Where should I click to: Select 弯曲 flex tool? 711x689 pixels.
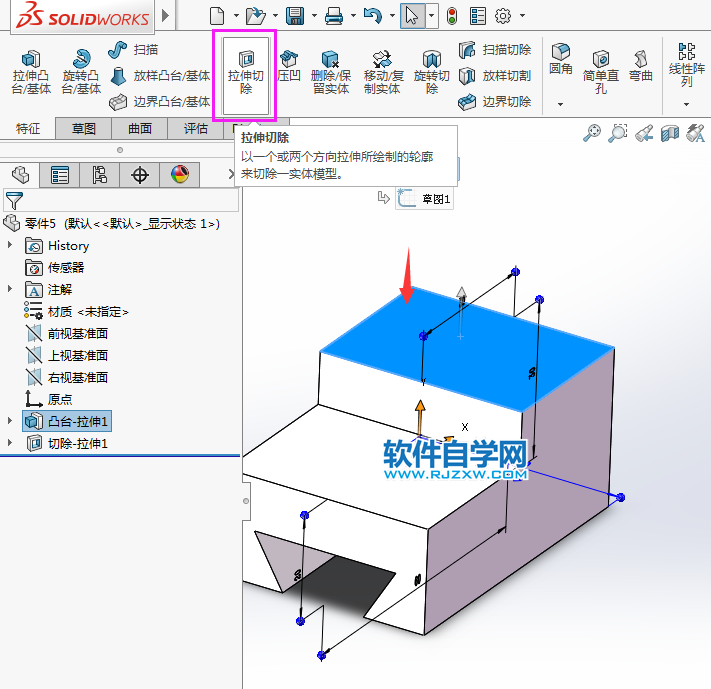click(x=641, y=66)
